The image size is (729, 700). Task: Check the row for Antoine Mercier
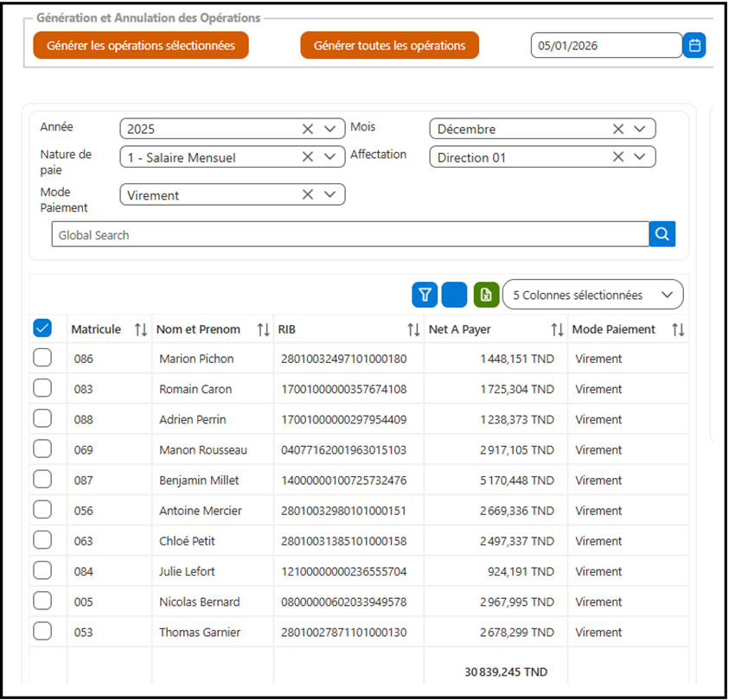(42, 510)
